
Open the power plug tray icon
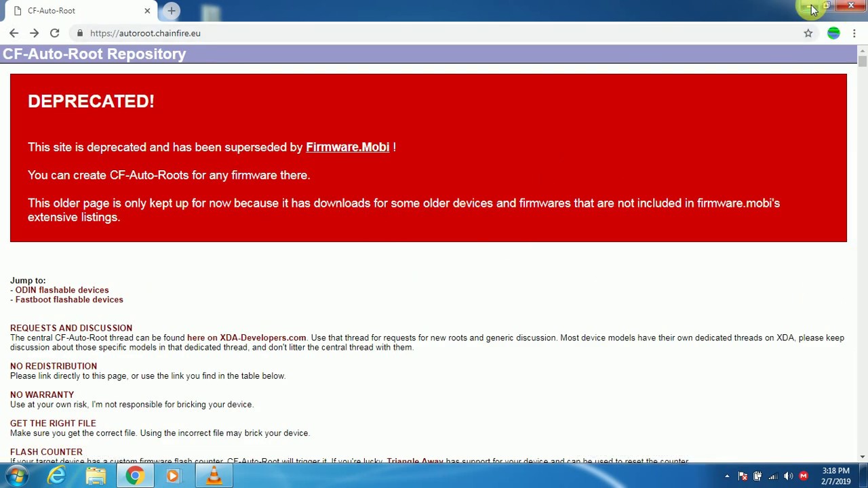click(x=757, y=476)
